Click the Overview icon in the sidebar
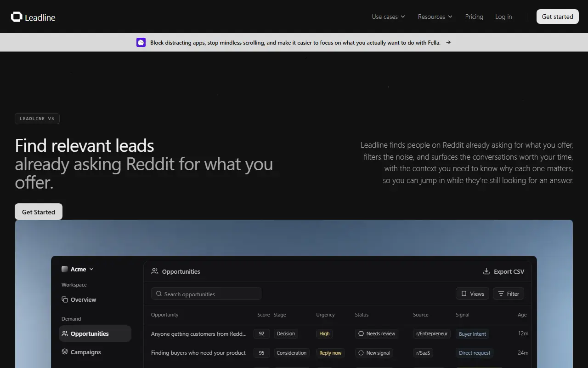588x368 pixels. point(65,299)
